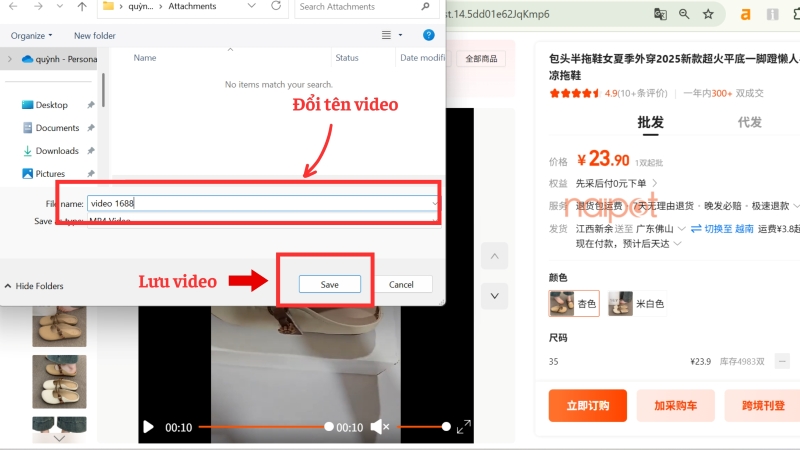This screenshot has width=800, height=450.
Task: Select quỳnh - Personal OneDrive
Action: coord(60,59)
